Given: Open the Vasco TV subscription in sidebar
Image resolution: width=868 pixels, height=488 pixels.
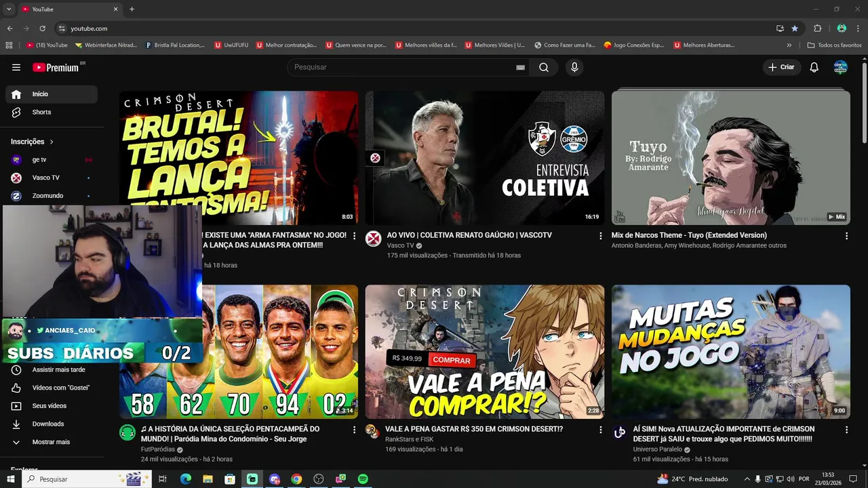Looking at the screenshot, I should click(x=52, y=178).
